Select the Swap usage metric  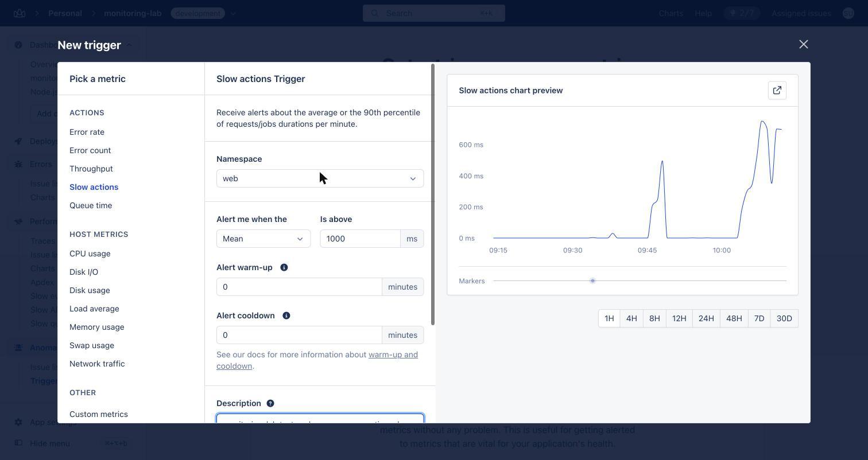pos(92,345)
